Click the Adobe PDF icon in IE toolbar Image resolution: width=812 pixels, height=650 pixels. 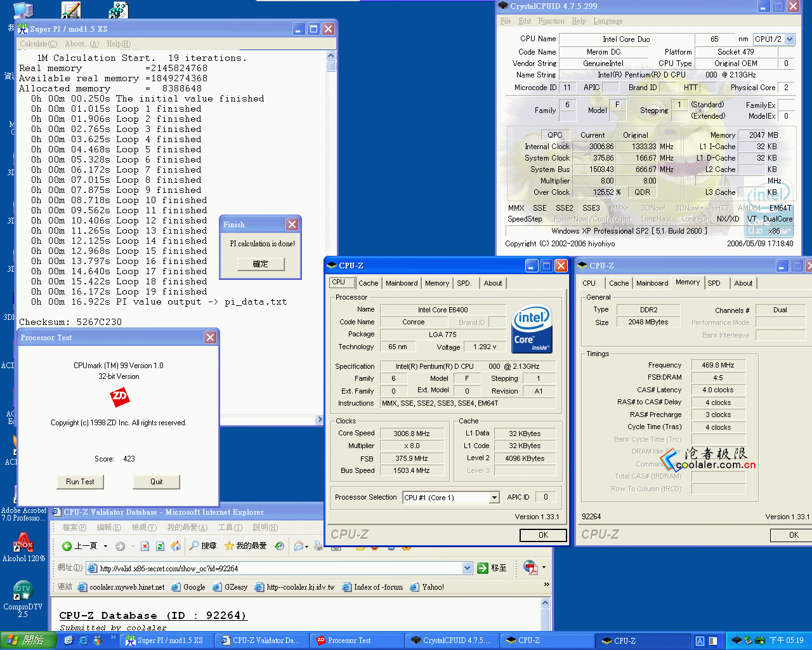coord(530,567)
